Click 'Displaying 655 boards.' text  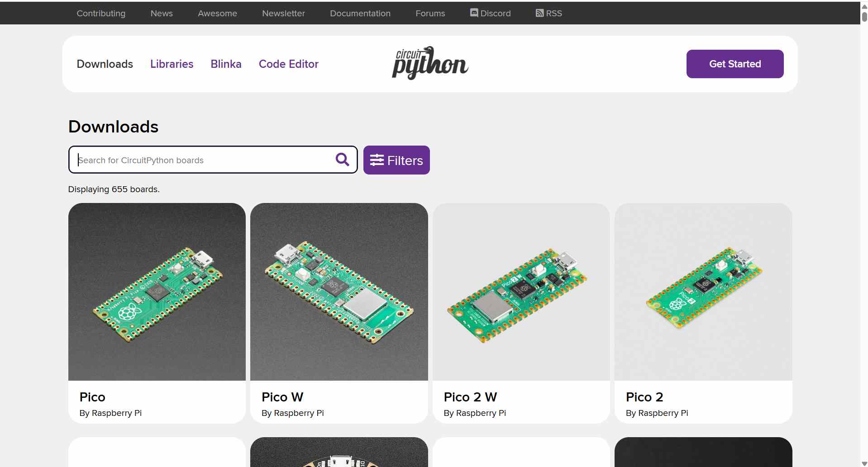point(114,189)
